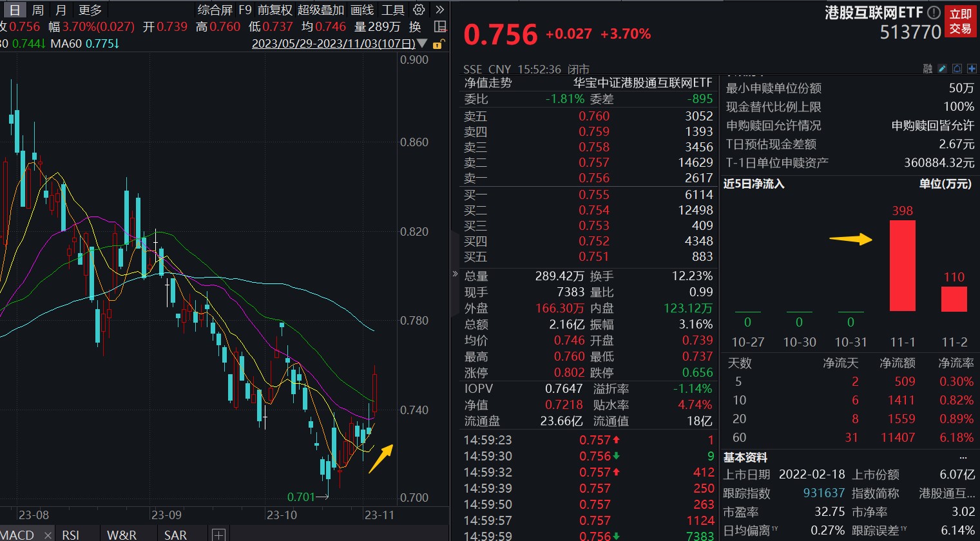Open the 净值走势 NAV trend link

488,82
